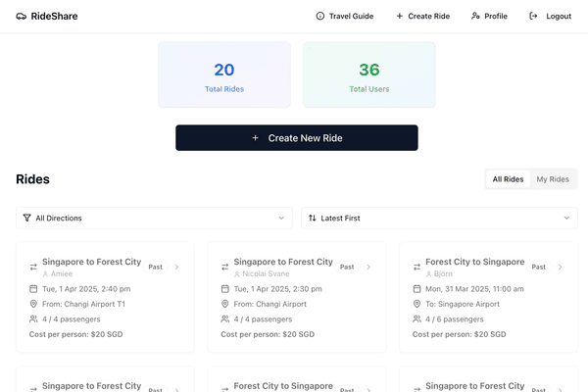This screenshot has height=392, width=588.
Task: Open the Forest City to Singapore ride by Björn
Action: point(474,262)
